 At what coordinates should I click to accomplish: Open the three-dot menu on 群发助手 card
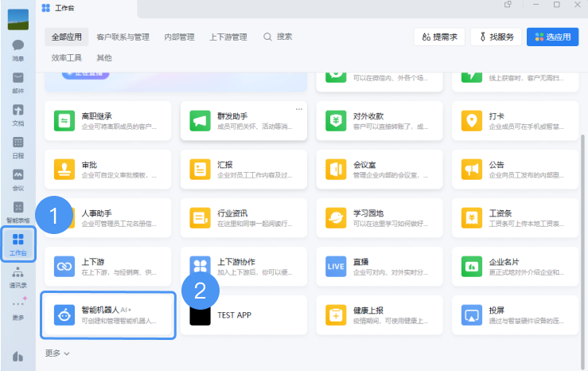click(x=299, y=108)
